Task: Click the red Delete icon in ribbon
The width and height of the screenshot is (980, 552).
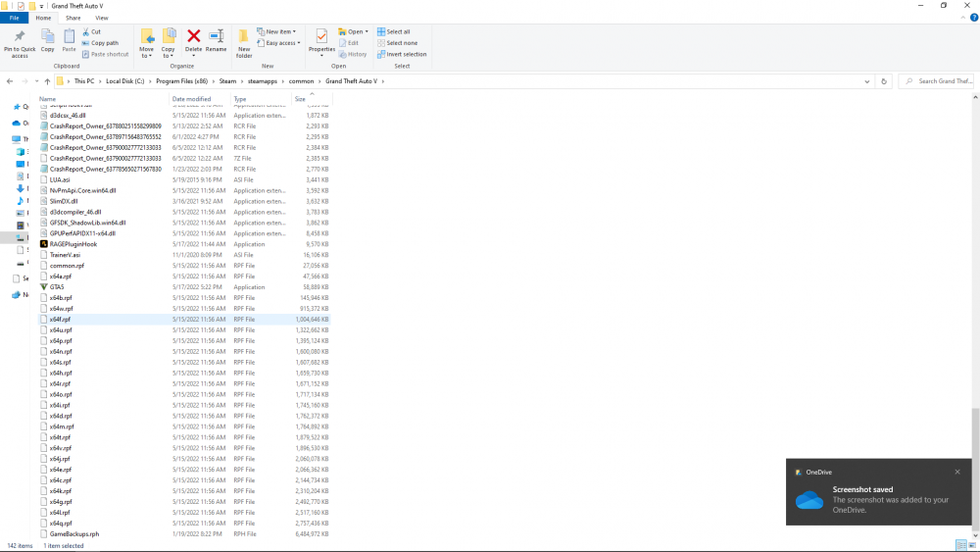Action: [194, 38]
